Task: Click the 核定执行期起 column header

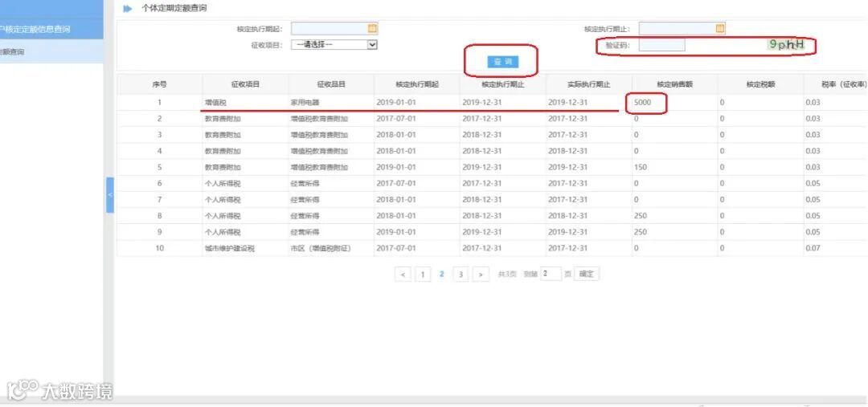Action: pyautogui.click(x=417, y=84)
